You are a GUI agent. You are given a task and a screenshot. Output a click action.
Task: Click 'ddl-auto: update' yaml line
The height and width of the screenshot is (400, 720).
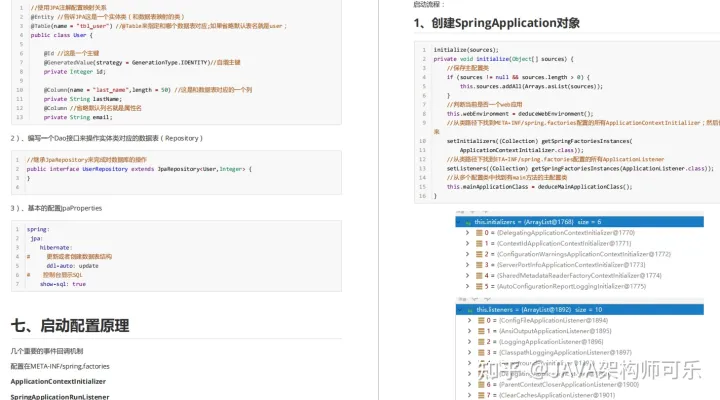tap(72, 266)
